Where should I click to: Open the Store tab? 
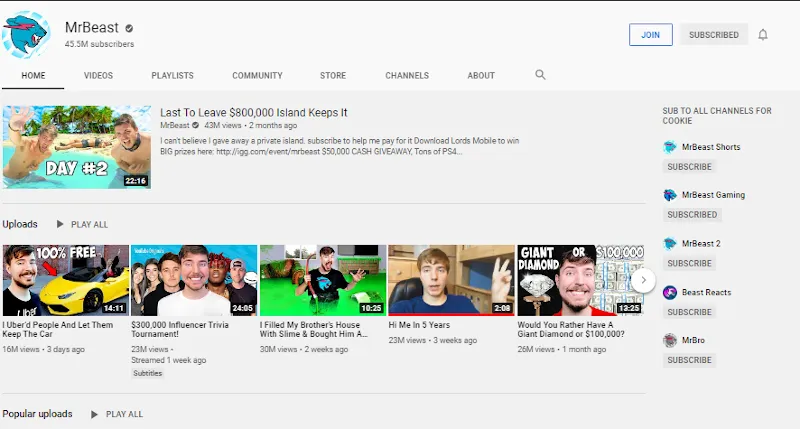coord(333,75)
